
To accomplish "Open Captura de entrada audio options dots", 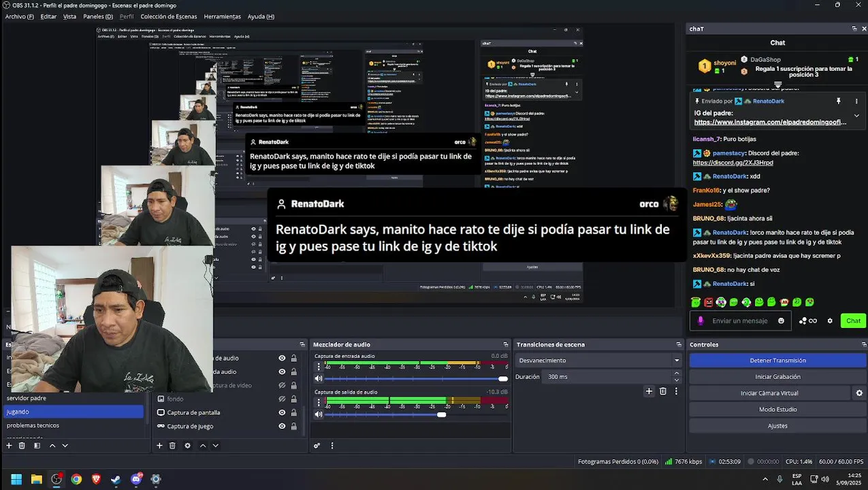I will tap(318, 367).
